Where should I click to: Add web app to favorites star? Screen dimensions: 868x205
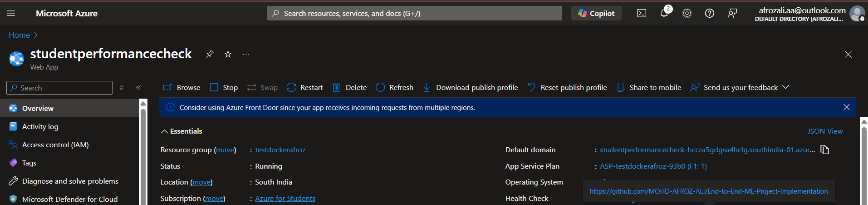coord(228,54)
